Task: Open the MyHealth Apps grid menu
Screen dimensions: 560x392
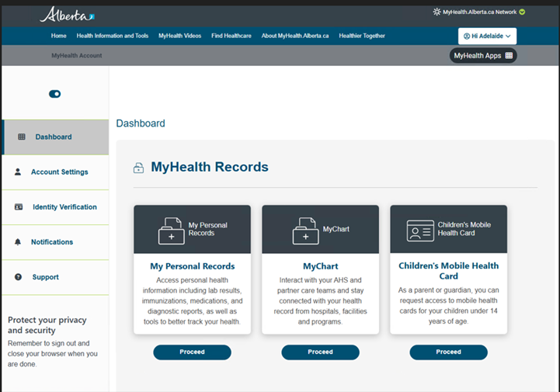Action: (483, 56)
